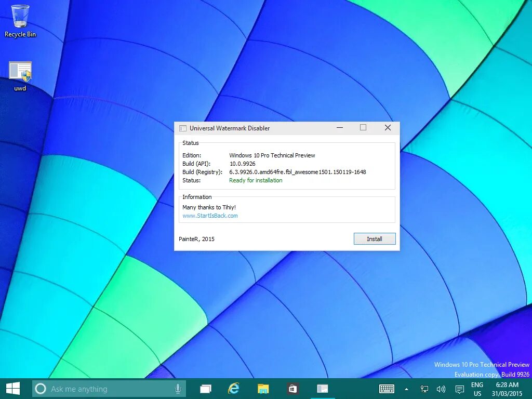Viewport: 532px width, 399px height.
Task: Click the Build (API) value 10.0.9926
Action: (242, 164)
